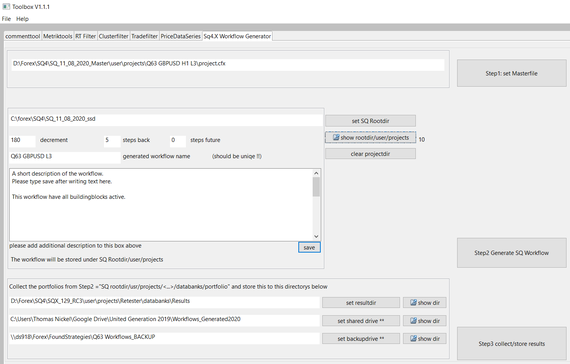
Task: Click the Toolbox app icon in the title bar
Action: [6, 7]
